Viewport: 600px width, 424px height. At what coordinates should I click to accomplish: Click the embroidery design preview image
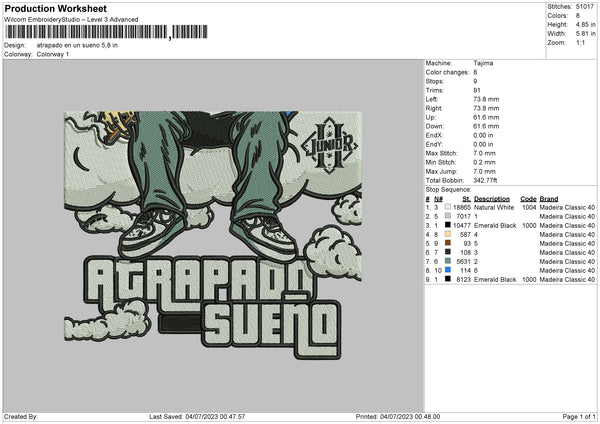click(x=213, y=235)
